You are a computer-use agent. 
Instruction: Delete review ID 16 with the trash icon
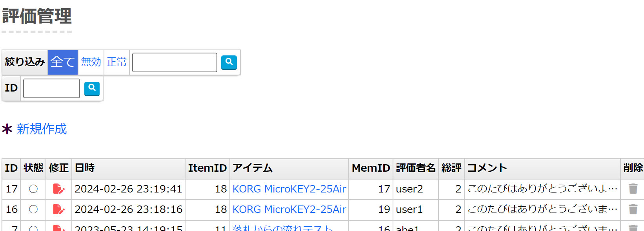point(633,209)
